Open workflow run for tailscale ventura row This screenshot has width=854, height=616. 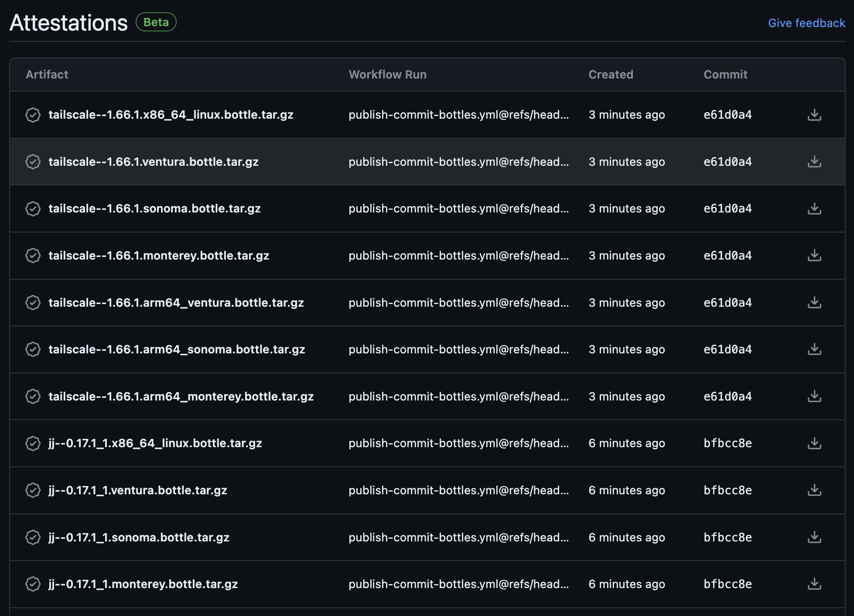459,162
